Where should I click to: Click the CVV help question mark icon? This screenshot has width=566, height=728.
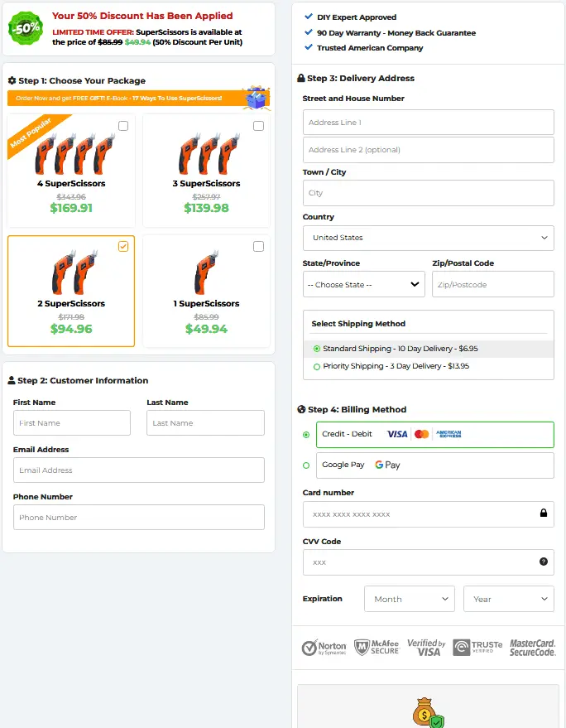544,562
